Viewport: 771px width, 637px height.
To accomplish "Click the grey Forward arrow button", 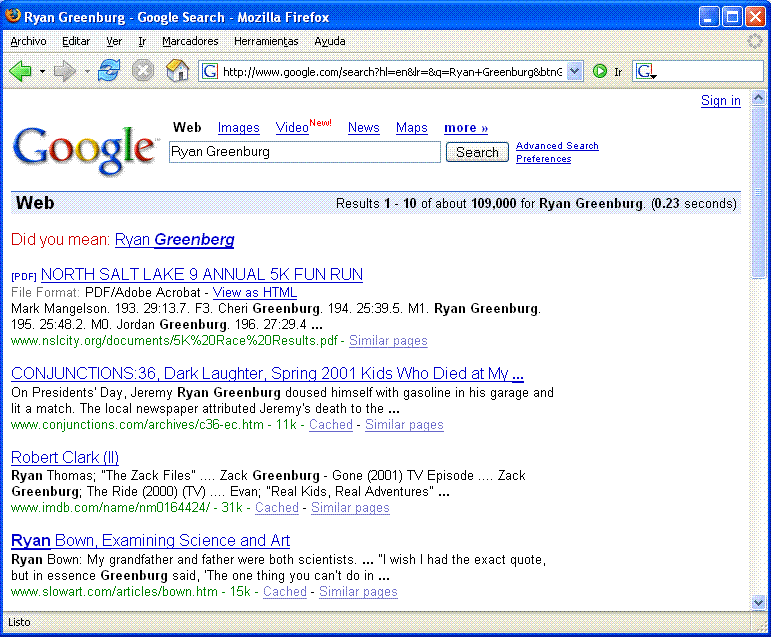I will click(64, 71).
